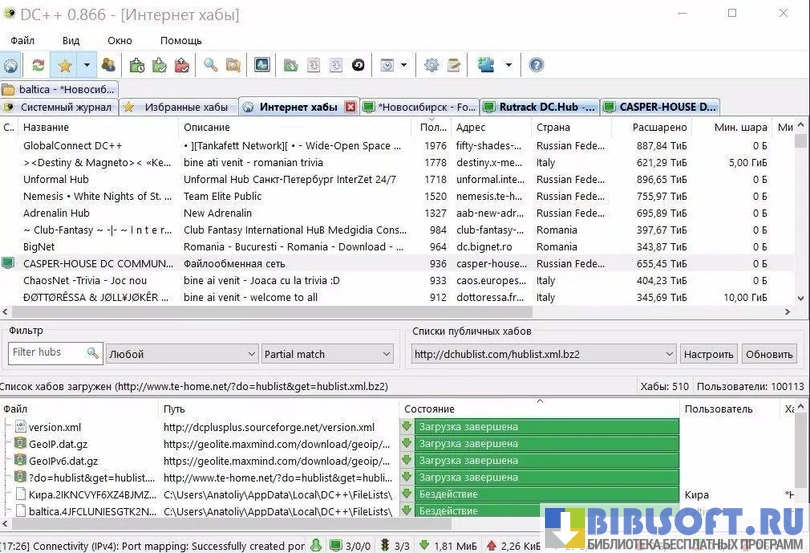Open the Notepad toolbar icon
810x553 pixels.
tap(454, 65)
